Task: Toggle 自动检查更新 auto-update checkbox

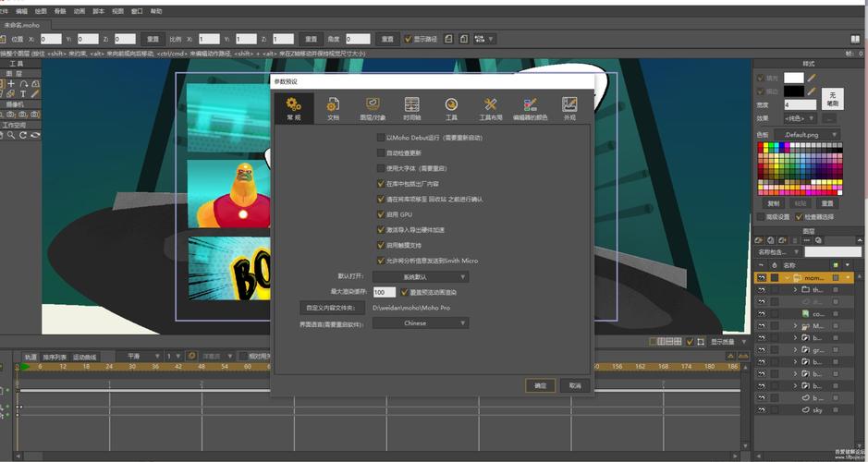Action: 381,152
